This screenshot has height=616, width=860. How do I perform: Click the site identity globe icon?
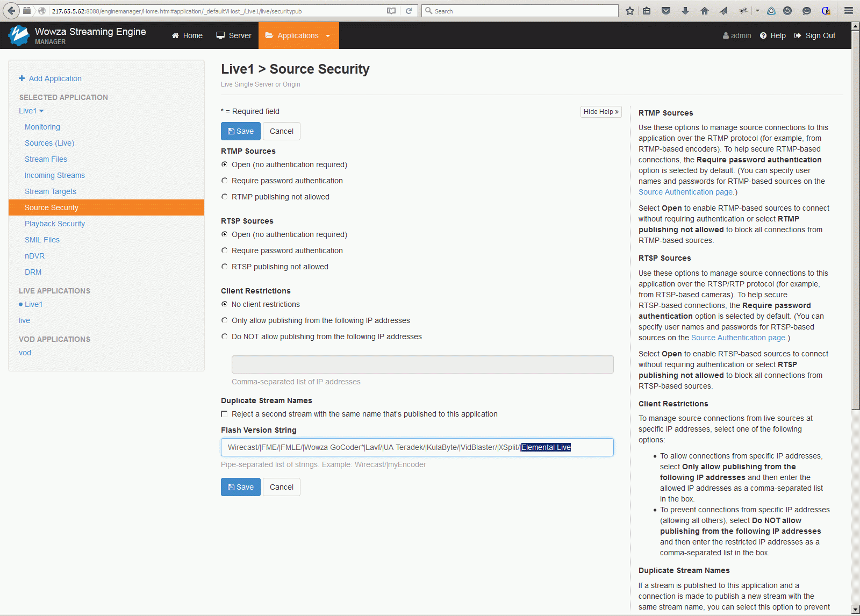(42, 11)
